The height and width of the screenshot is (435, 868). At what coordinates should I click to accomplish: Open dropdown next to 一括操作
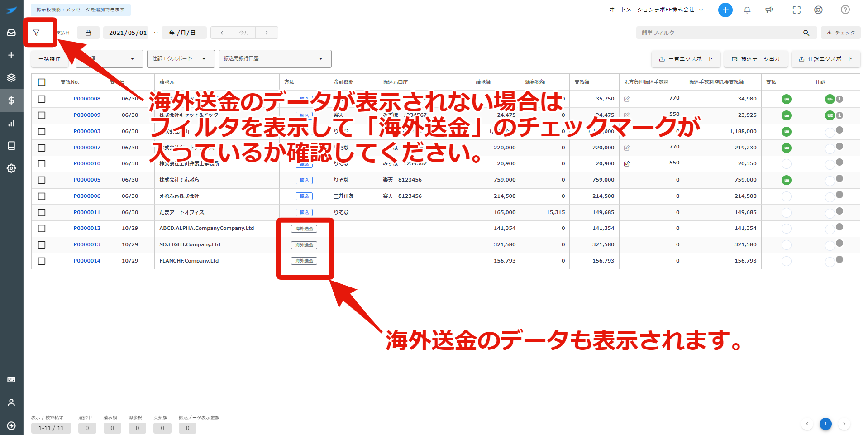[x=109, y=59]
